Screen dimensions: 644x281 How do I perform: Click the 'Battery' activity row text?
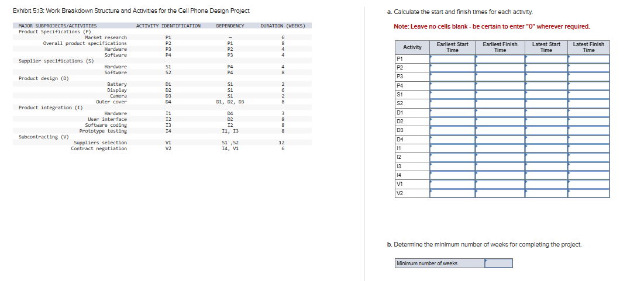pyautogui.click(x=117, y=84)
